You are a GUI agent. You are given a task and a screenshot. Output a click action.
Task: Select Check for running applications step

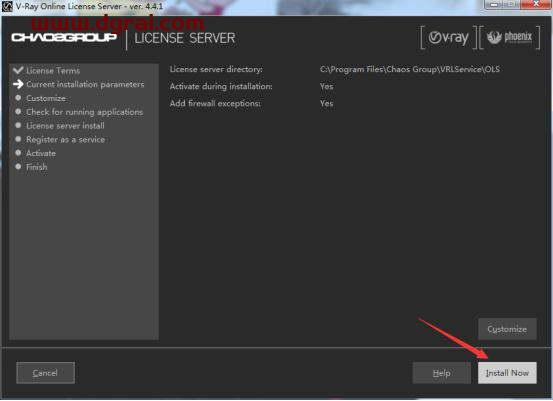(85, 112)
